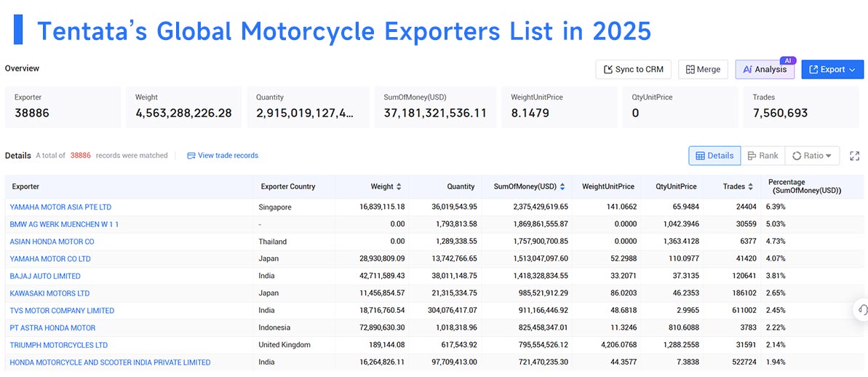Sort by the Trades column arrows

coord(751,186)
